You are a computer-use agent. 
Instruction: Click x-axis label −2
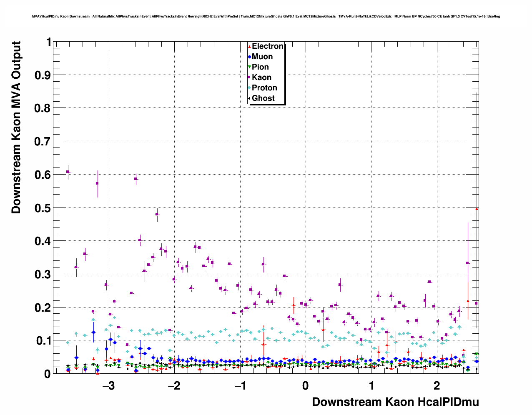(x=174, y=386)
